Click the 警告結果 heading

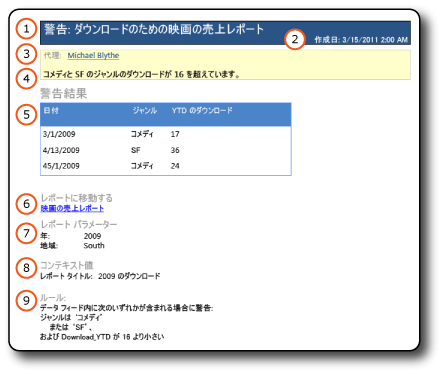pos(64,93)
